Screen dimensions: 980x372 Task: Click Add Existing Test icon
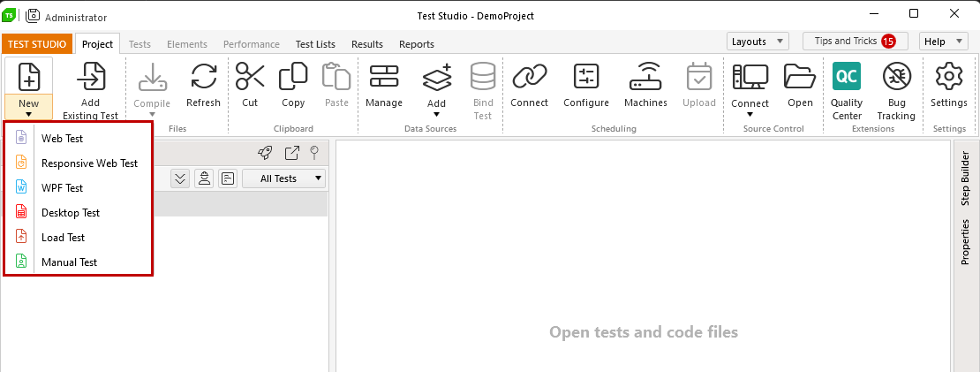point(91,76)
